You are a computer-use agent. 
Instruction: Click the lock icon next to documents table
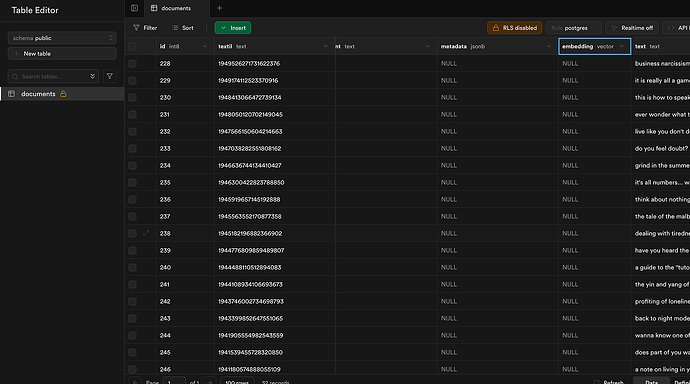tap(63, 94)
